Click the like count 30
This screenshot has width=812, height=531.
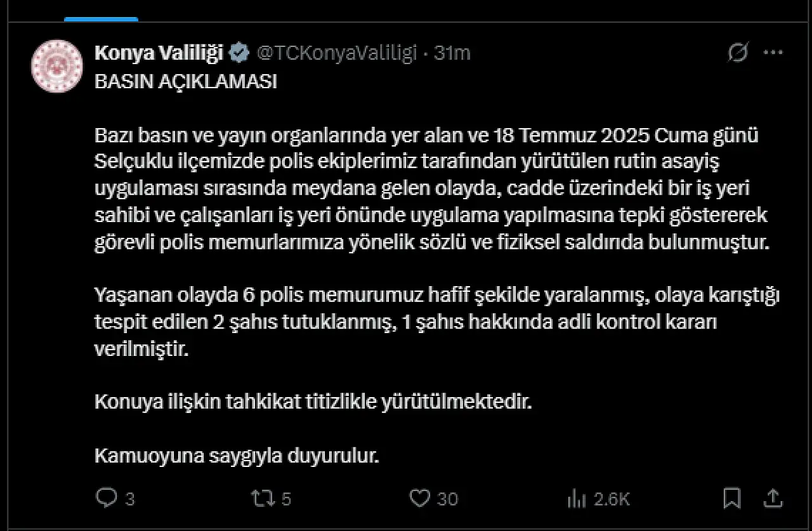pyautogui.click(x=447, y=499)
